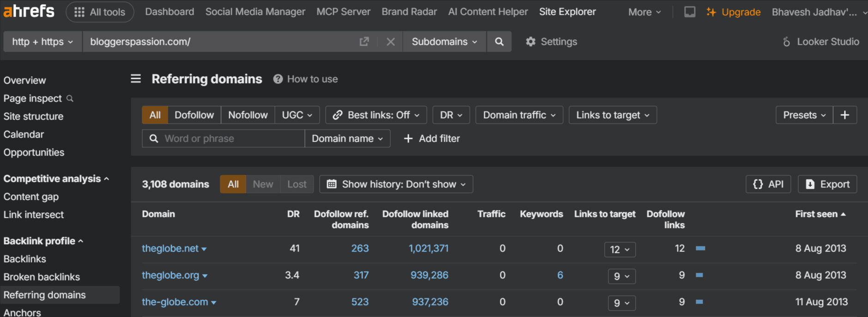This screenshot has width=868, height=317.
Task: Open the UGC filter dropdown
Action: click(x=297, y=115)
